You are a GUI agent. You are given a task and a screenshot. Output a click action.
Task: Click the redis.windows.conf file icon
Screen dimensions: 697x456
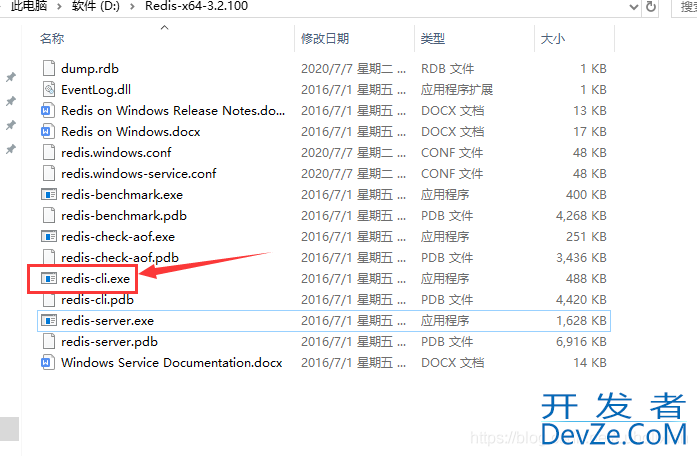point(48,152)
